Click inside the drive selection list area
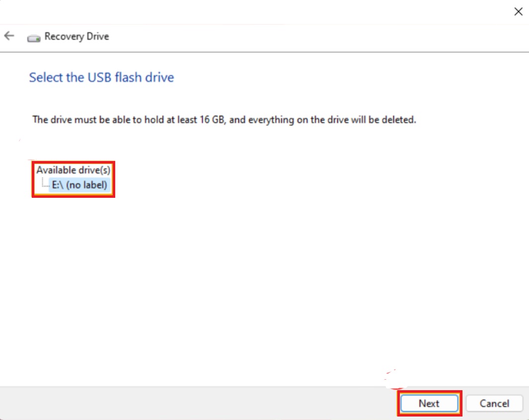Image resolution: width=529 pixels, height=420 pixels. click(74, 179)
